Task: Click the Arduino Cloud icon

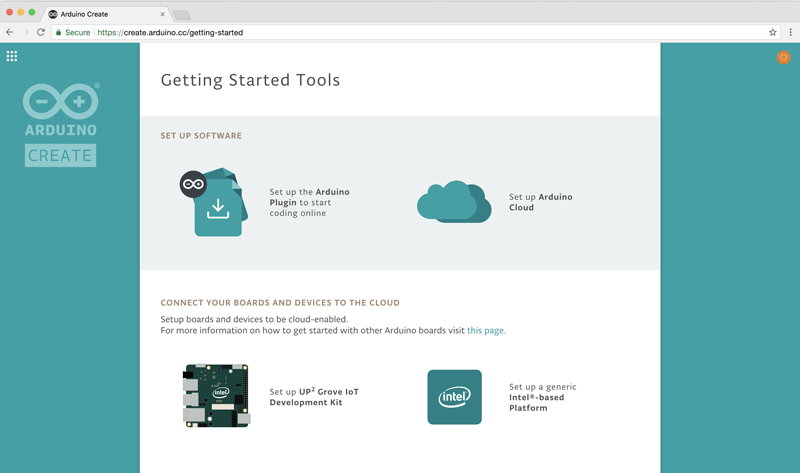Action: (x=454, y=203)
